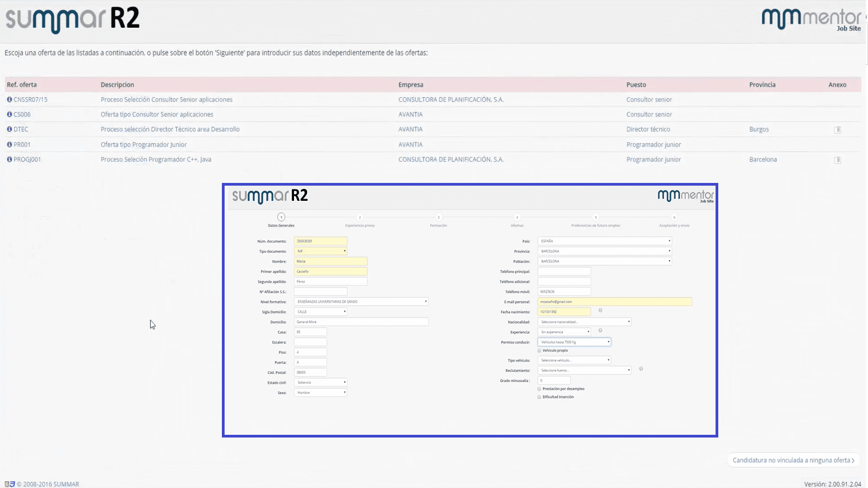868x488 pixels.
Task: Click the Teléfono móvil field
Action: pyautogui.click(x=564, y=291)
